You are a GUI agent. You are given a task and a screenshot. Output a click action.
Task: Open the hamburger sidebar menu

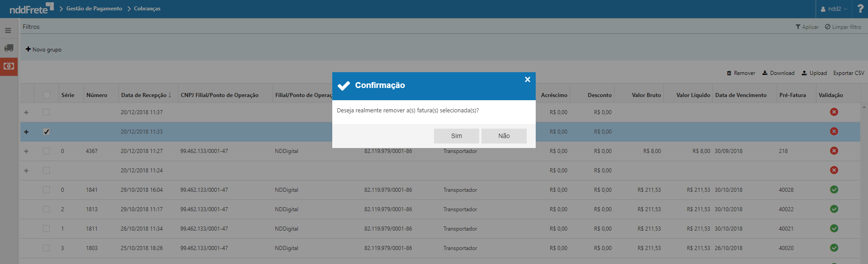[x=8, y=31]
